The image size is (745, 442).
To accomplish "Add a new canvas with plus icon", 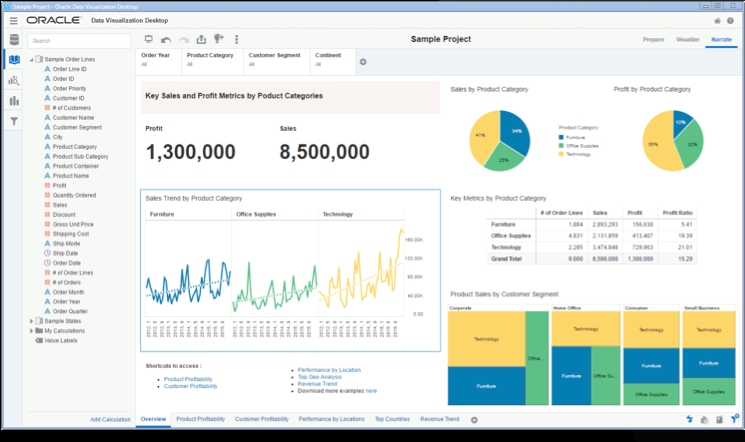I will point(474,420).
